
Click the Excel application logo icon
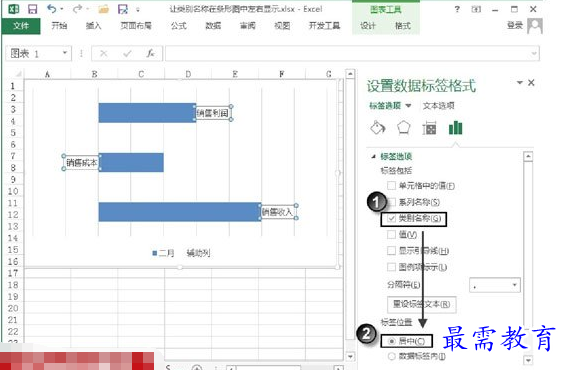point(14,9)
